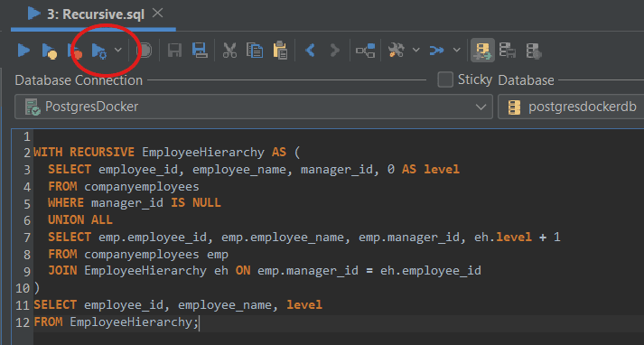Click the grey Save icon
The image size is (644, 345).
175,51
